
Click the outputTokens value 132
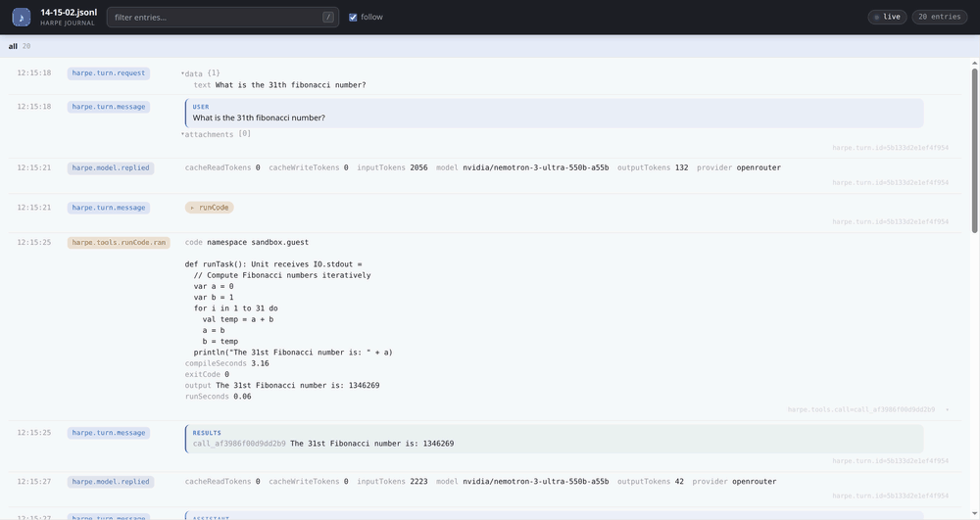point(681,167)
